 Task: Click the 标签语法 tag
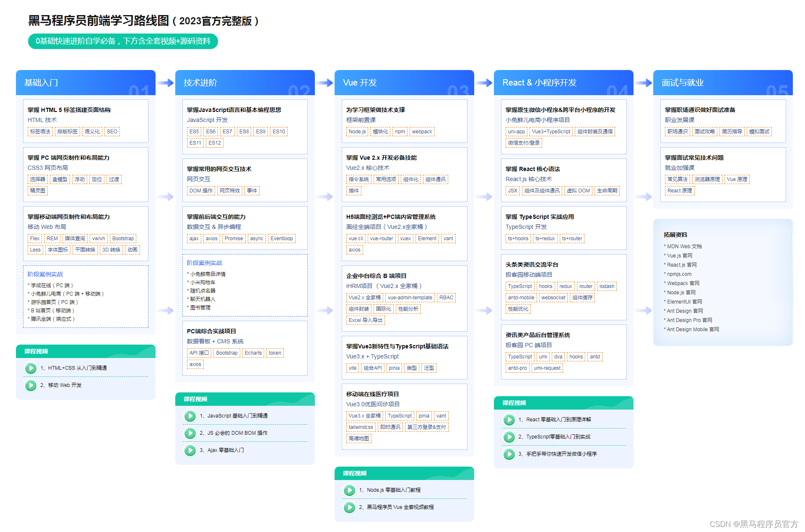[40, 132]
